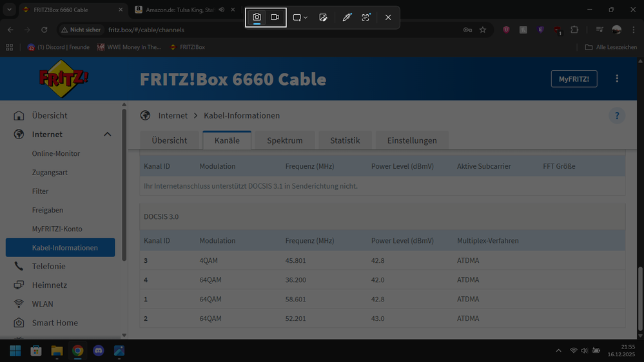Select frequency value 45.801
The height and width of the screenshot is (362, 644).
click(296, 261)
